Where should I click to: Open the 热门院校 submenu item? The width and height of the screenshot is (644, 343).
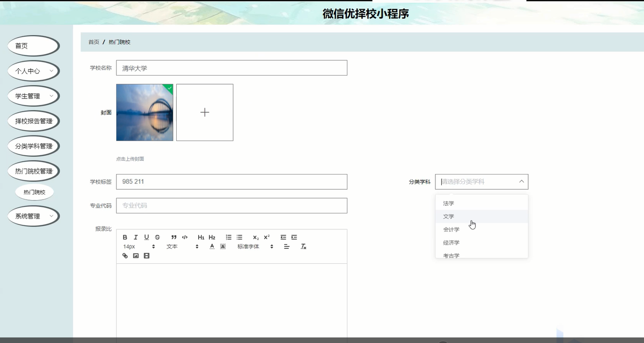point(34,192)
